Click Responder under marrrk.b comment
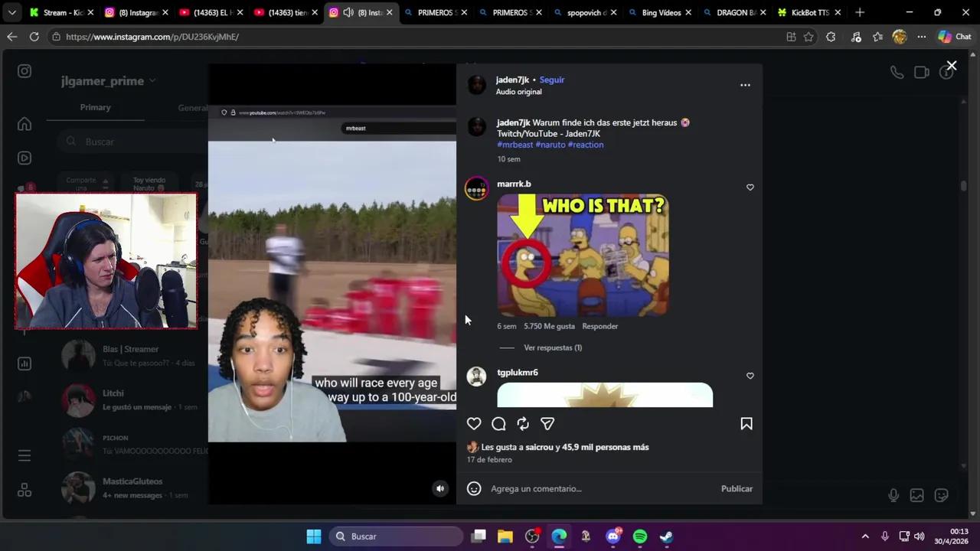This screenshot has height=551, width=980. 599,326
